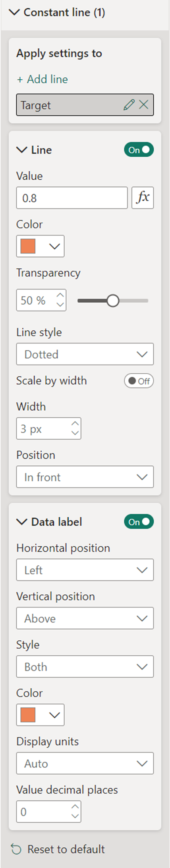Decrease the Width value with down arrow

[75, 433]
